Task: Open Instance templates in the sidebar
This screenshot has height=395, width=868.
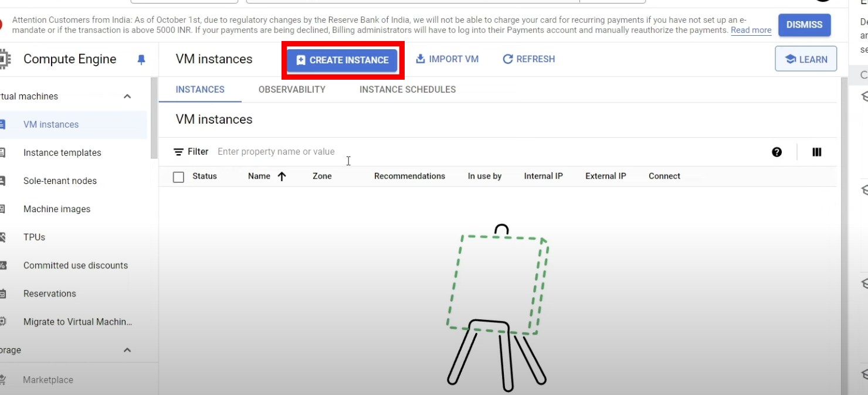Action: point(62,153)
